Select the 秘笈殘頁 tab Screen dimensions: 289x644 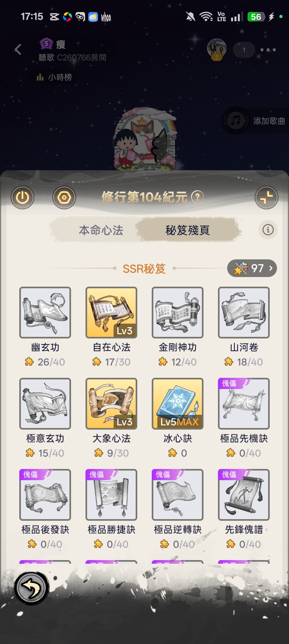coord(187,230)
